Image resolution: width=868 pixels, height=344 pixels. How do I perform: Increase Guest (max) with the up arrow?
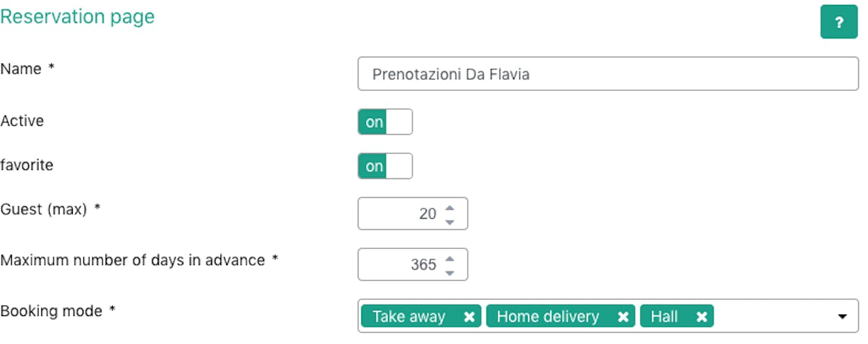pyautogui.click(x=449, y=207)
